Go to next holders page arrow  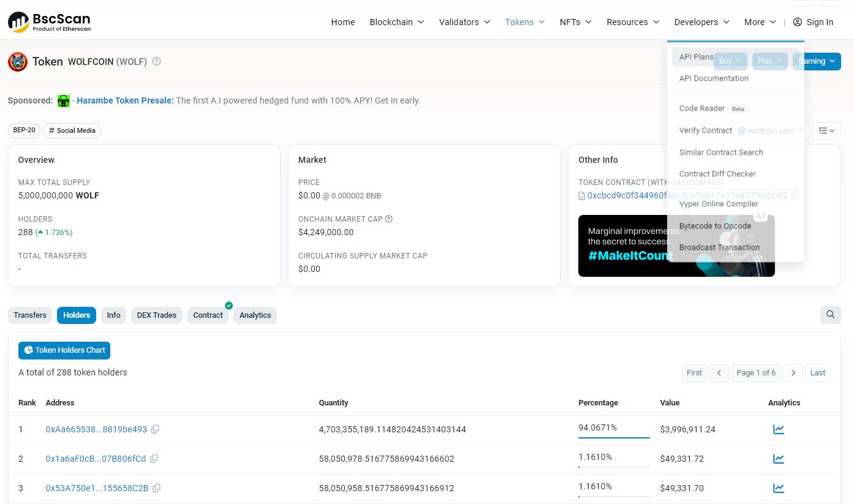(793, 373)
